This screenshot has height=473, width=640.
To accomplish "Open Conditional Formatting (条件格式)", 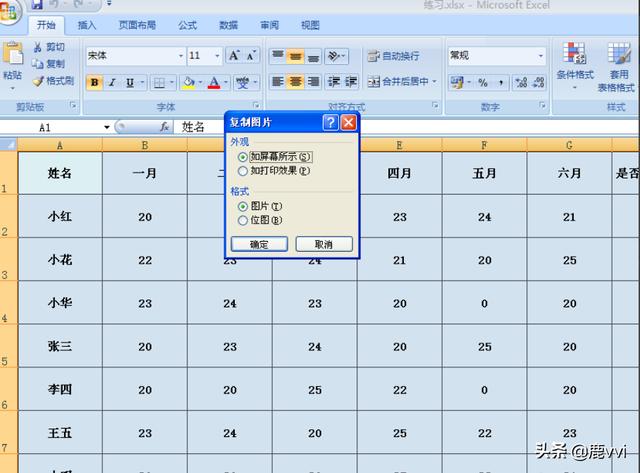I will (x=575, y=65).
